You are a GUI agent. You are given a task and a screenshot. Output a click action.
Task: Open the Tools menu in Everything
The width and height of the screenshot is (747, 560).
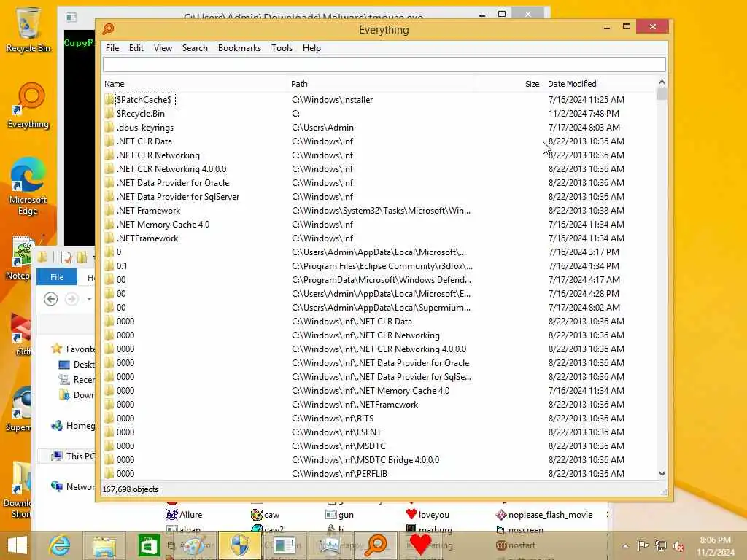coord(282,48)
